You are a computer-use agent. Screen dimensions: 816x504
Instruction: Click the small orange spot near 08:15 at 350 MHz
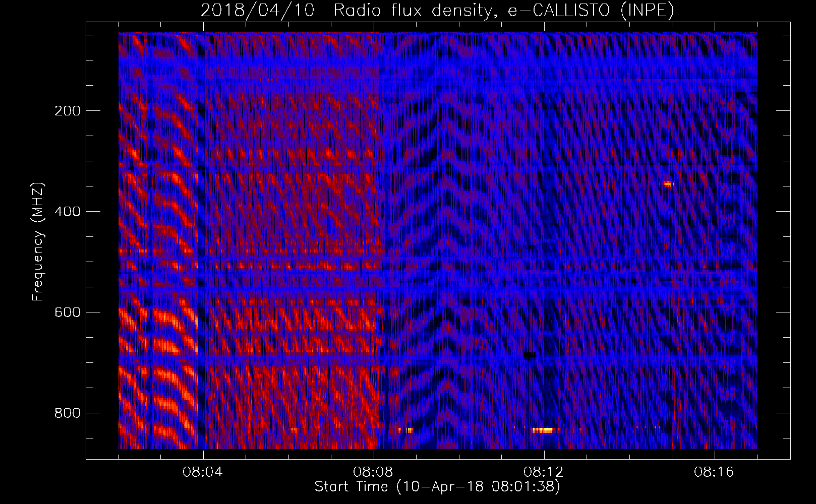[669, 184]
